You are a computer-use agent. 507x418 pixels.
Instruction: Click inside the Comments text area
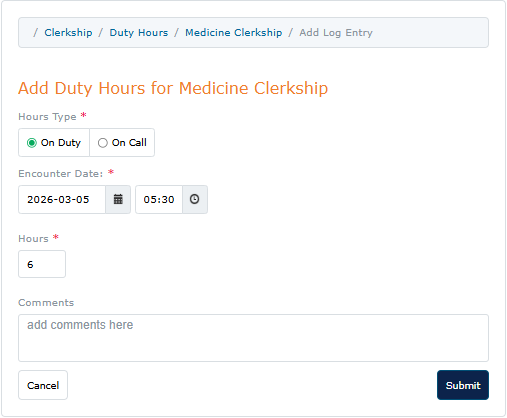[253, 338]
